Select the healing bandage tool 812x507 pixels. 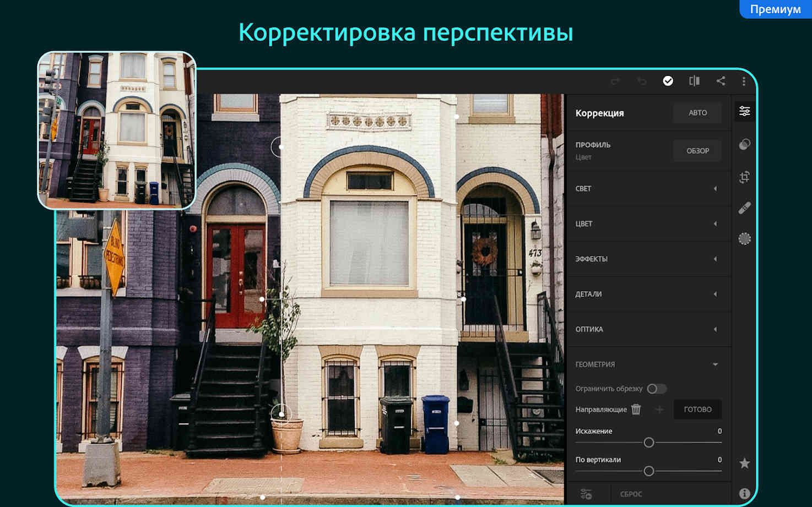[x=744, y=208]
